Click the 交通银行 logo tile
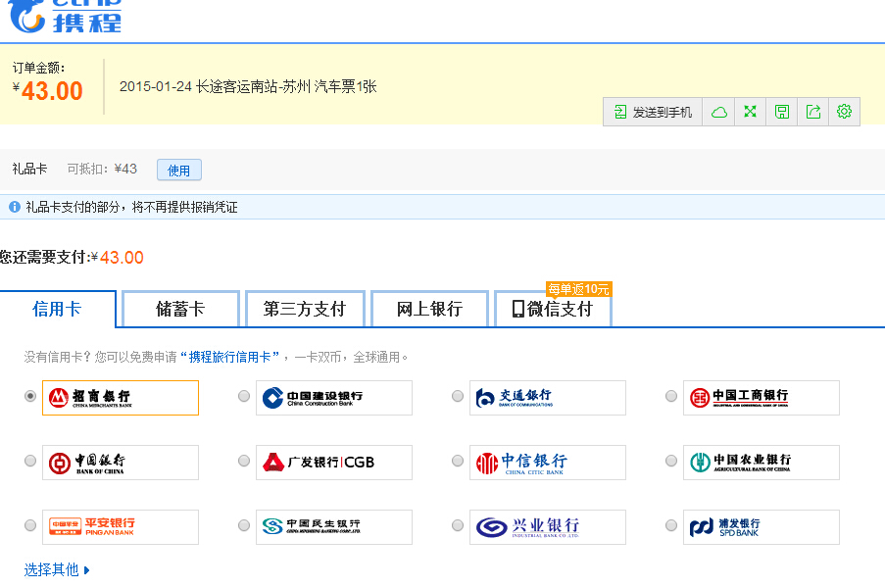Screen dimensions: 885x588 [548, 398]
